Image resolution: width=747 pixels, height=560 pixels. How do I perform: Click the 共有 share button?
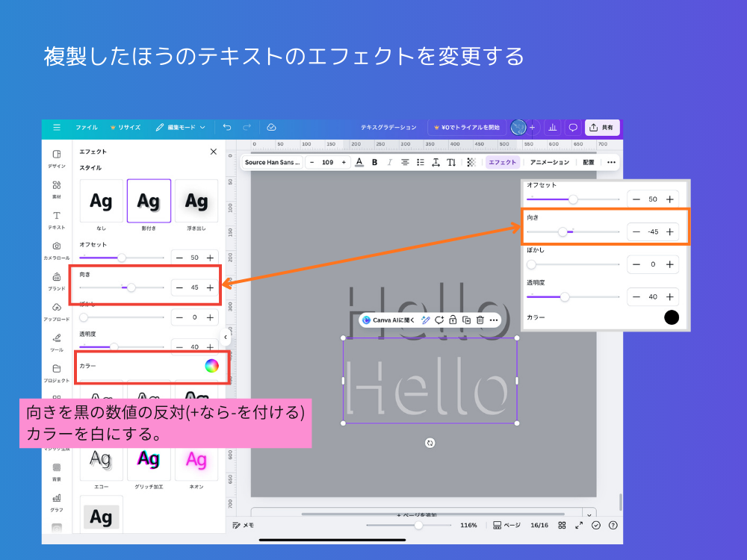(x=602, y=127)
